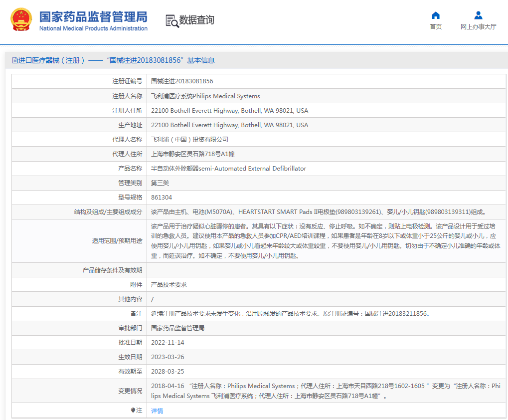Click the person icon above 网上办事大厅
Viewport: 508px width, 420px height.
[x=478, y=15]
